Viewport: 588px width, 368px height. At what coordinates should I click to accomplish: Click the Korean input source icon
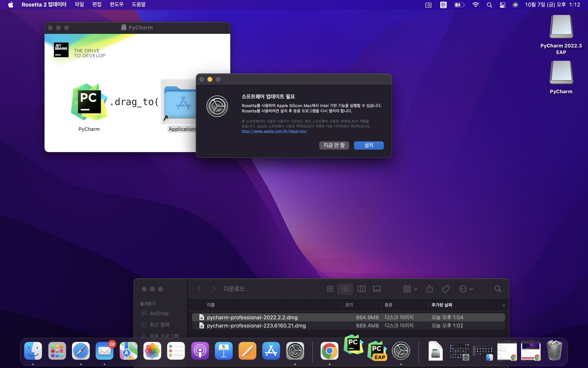click(x=443, y=5)
